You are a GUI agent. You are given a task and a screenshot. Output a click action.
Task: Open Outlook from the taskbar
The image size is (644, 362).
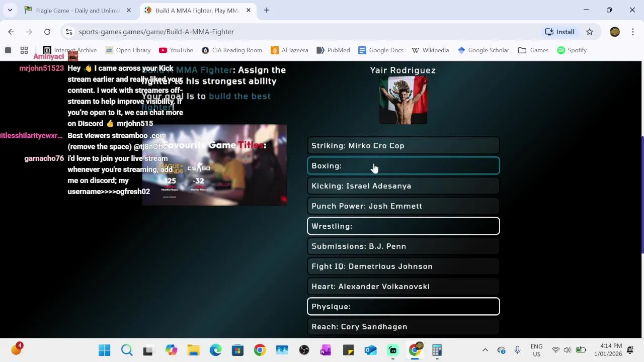point(370,350)
